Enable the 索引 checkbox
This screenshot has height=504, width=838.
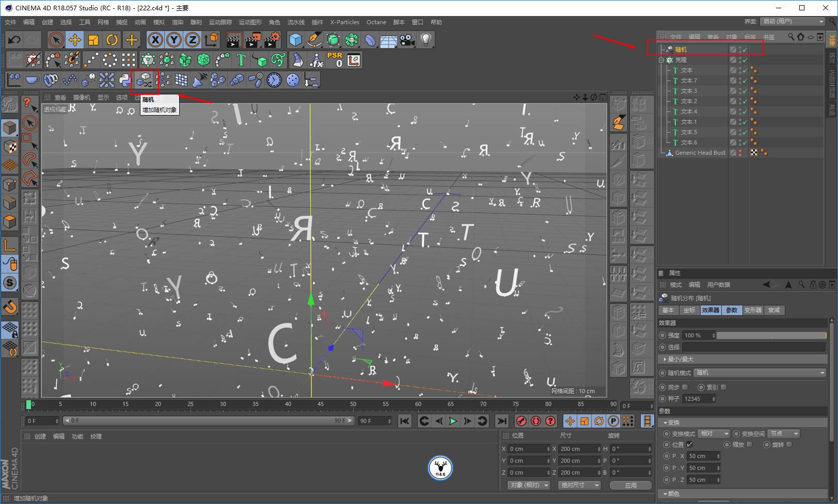pos(724,387)
